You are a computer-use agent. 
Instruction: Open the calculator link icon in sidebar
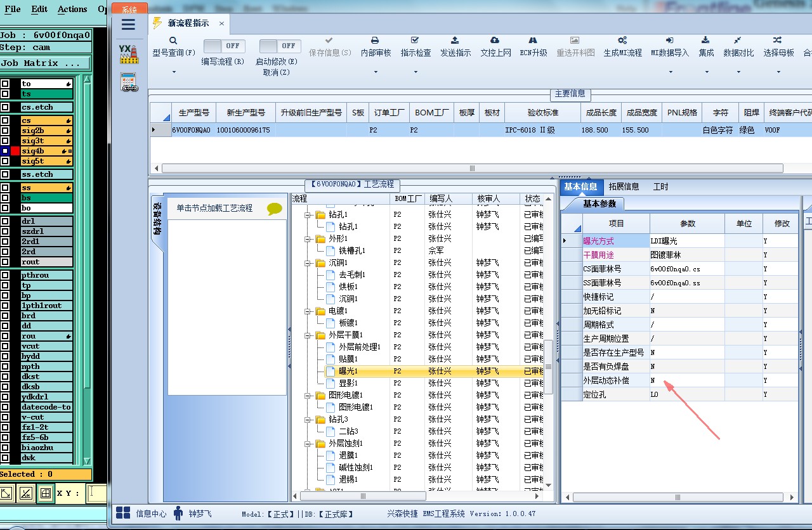[x=129, y=82]
